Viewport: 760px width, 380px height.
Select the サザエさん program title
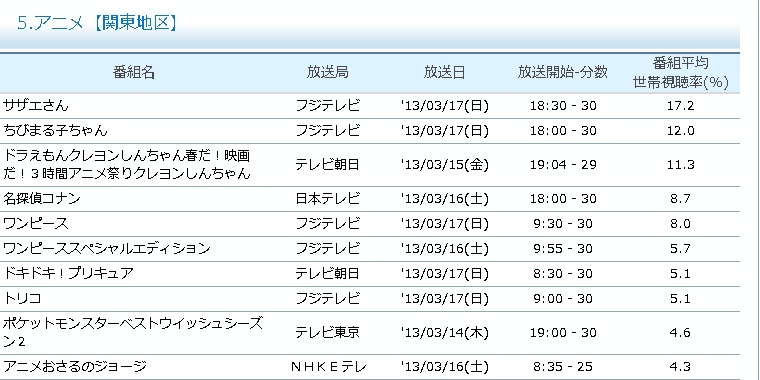tap(36, 106)
